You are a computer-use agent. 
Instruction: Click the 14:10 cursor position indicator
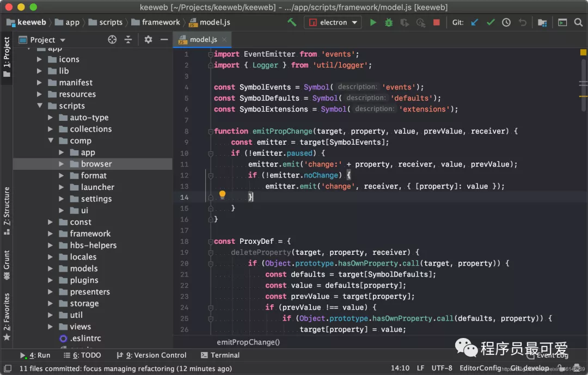(x=400, y=368)
